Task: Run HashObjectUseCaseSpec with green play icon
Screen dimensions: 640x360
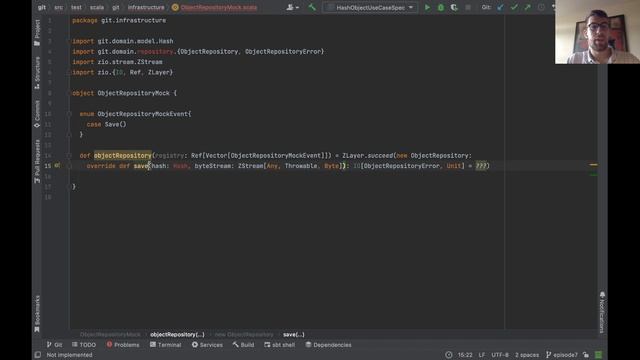Action: click(x=427, y=7)
